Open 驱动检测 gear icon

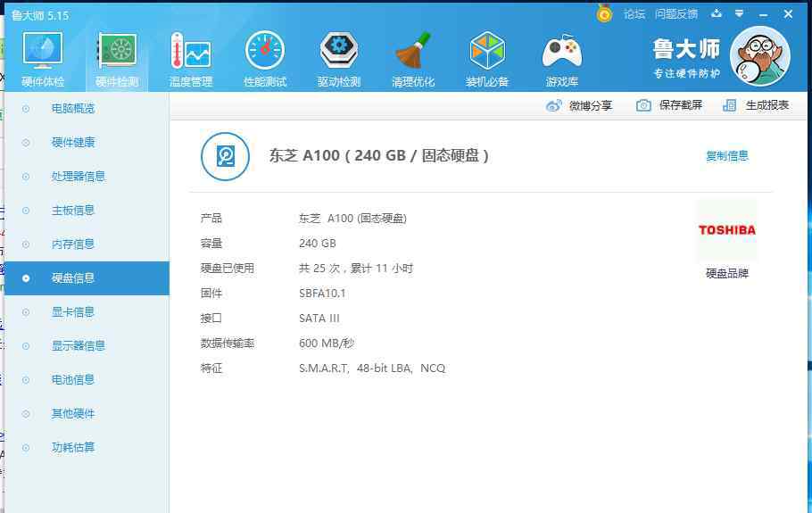coord(339,50)
